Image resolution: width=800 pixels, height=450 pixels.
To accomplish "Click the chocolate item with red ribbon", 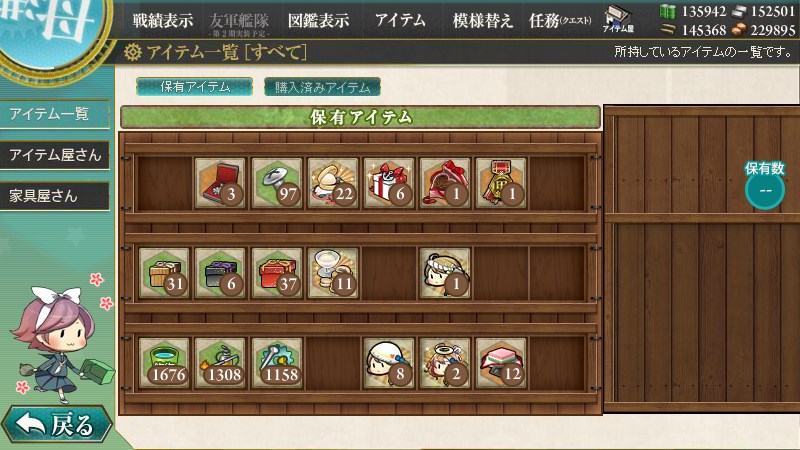I will tap(445, 183).
